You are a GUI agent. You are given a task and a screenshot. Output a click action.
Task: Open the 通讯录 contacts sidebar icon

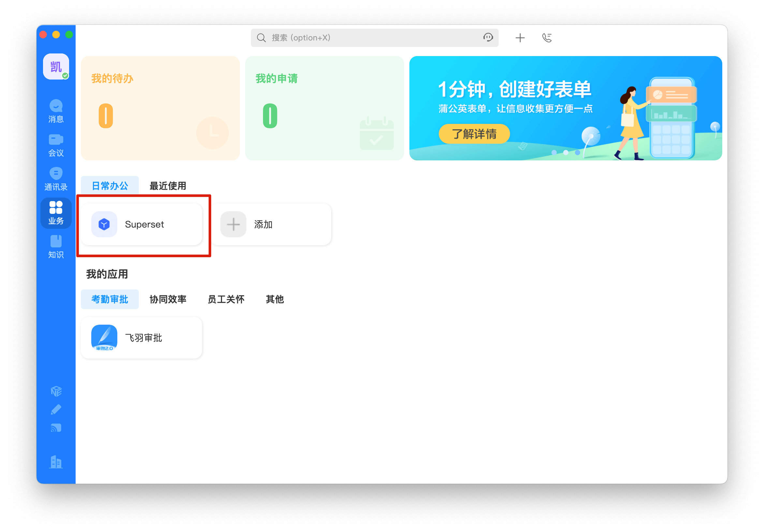click(56, 179)
